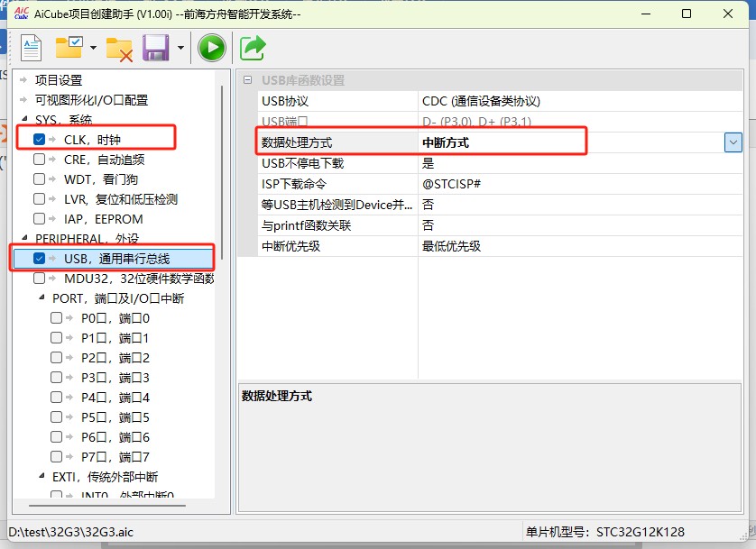Open the dropdown arrow beside open-folder icon
Image resolution: width=756 pixels, height=549 pixels.
(93, 48)
